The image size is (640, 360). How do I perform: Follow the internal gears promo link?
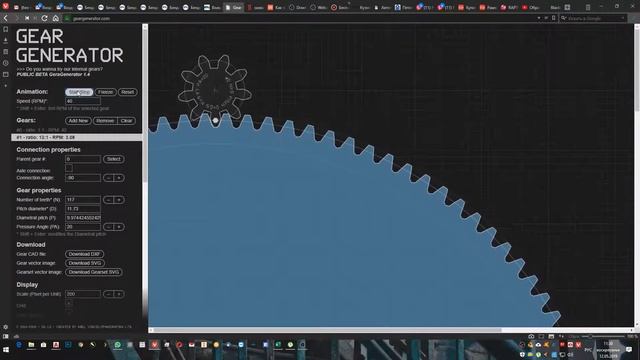point(60,69)
